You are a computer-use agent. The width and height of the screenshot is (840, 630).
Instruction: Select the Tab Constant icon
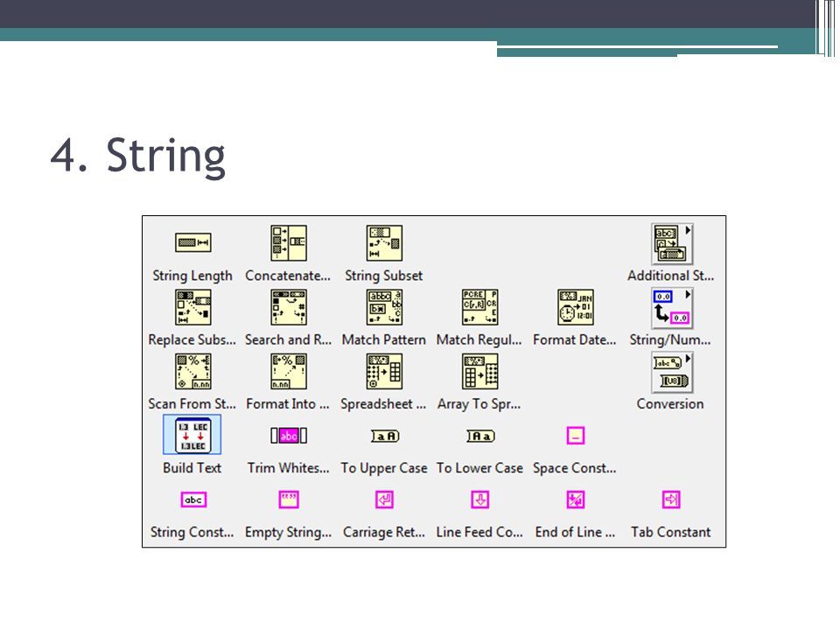[x=671, y=500]
